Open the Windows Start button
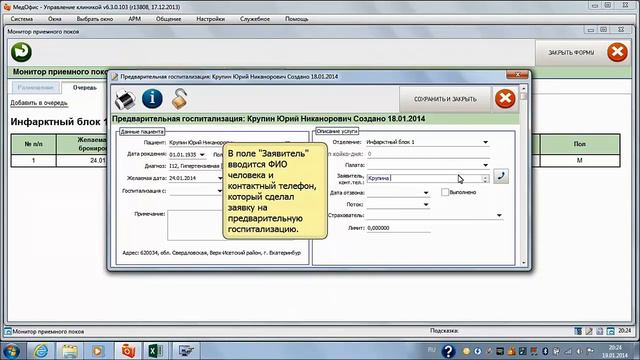This screenshot has width=640, height=360. (x=11, y=351)
